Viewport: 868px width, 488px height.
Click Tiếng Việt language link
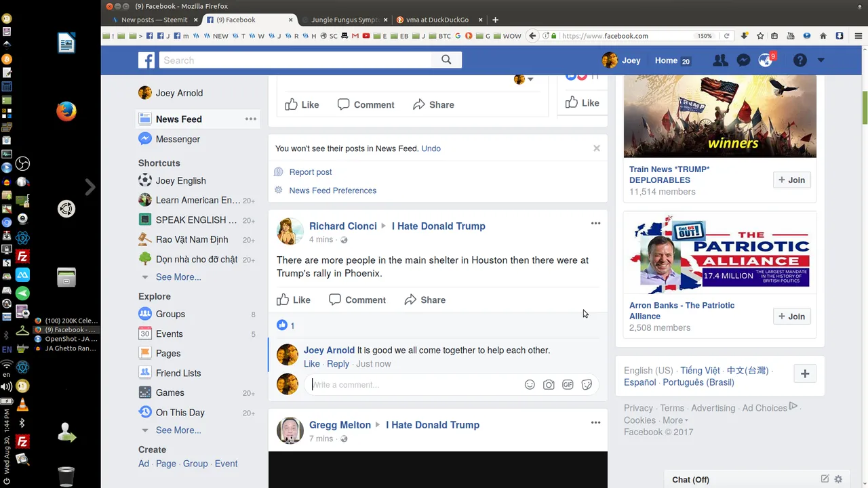click(701, 371)
